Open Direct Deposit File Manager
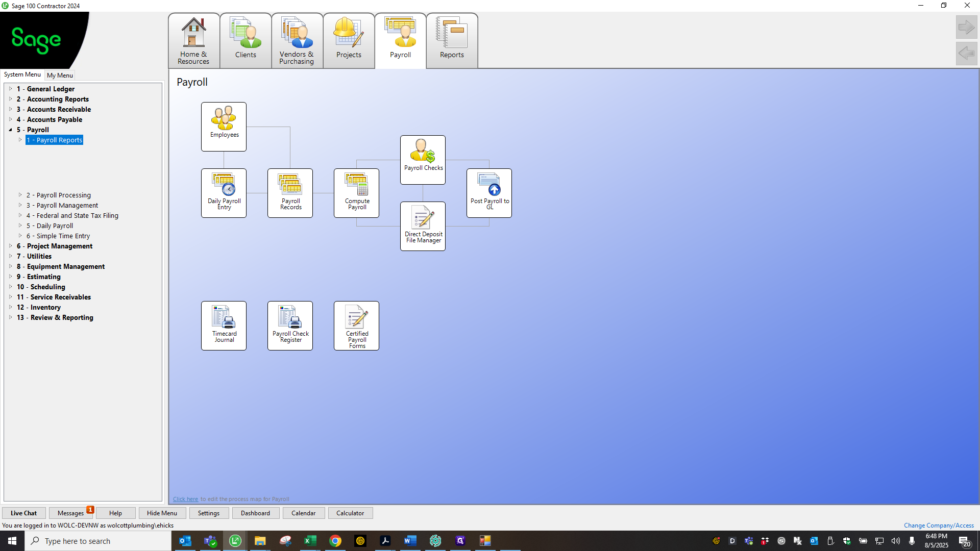980x551 pixels. [x=423, y=226]
